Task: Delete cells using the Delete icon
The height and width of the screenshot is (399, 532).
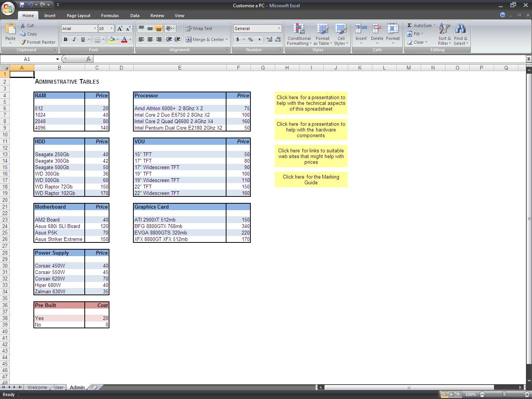Action: 377,29
